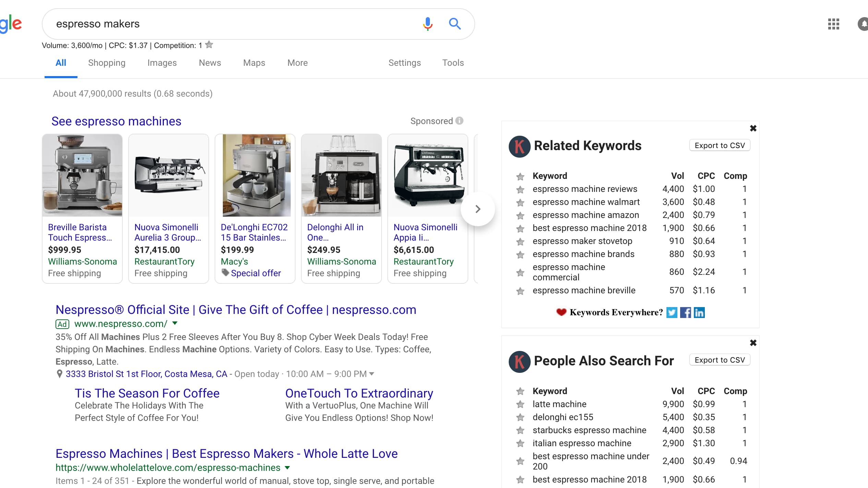The width and height of the screenshot is (868, 488).
Task: Open the Settings menu
Action: point(405,63)
